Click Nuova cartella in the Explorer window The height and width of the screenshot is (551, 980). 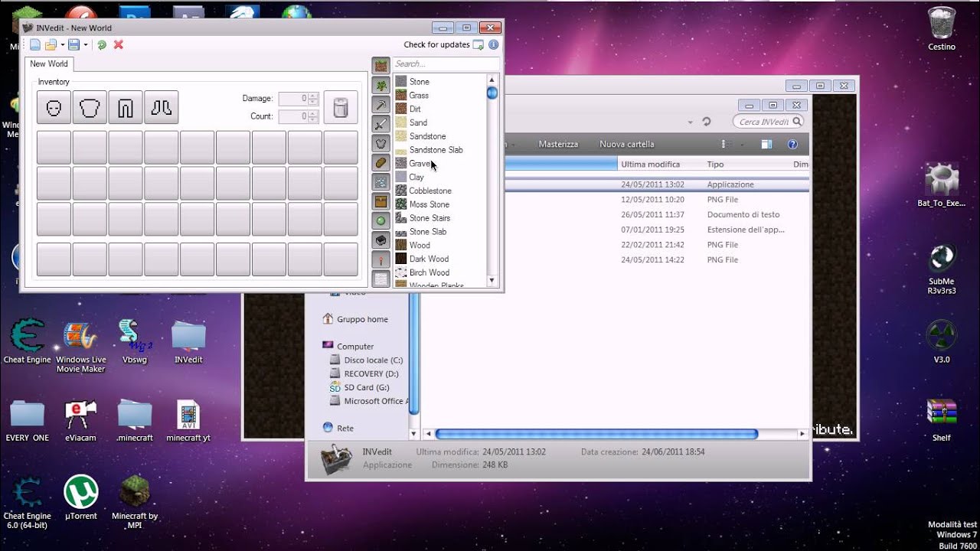[626, 145]
